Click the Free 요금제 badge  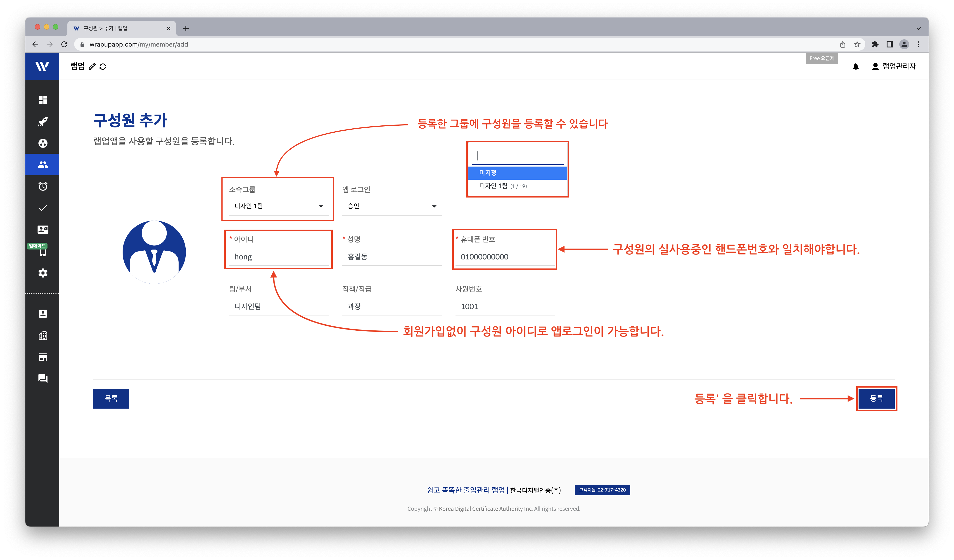click(x=821, y=58)
